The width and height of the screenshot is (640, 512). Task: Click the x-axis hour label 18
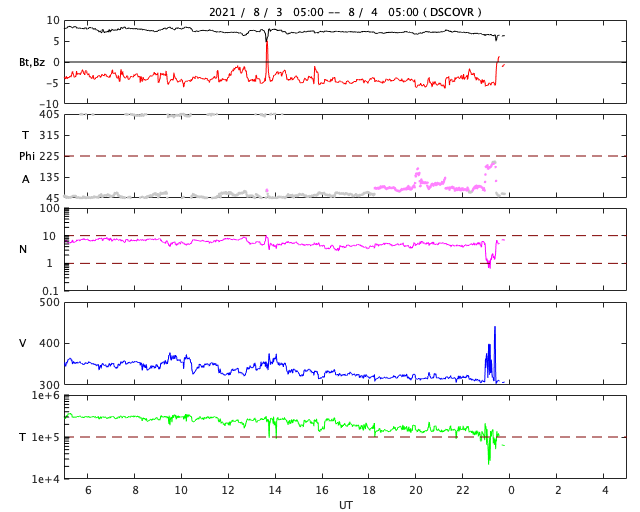point(369,490)
